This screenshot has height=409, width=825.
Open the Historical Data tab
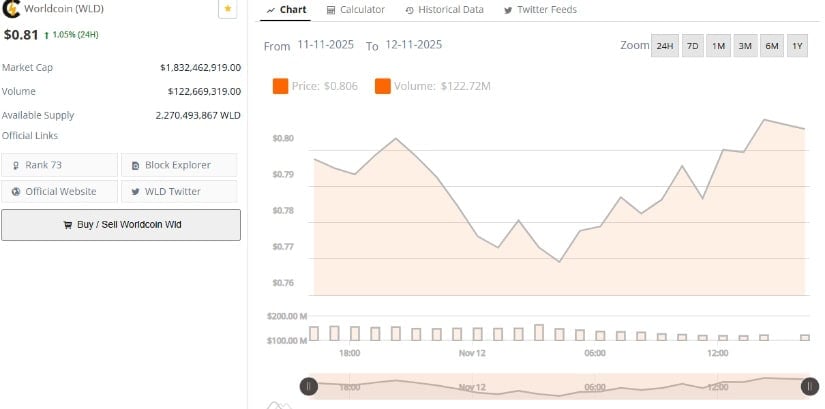[x=445, y=10]
